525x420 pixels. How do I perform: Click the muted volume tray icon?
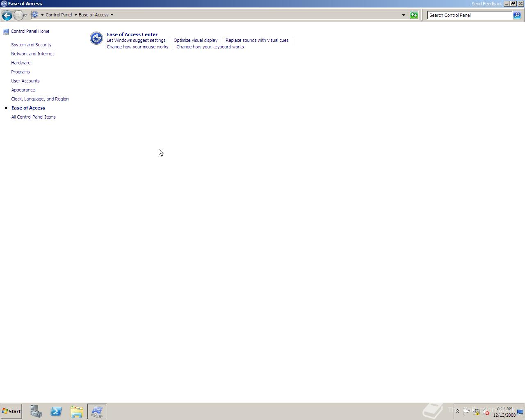coord(486,412)
